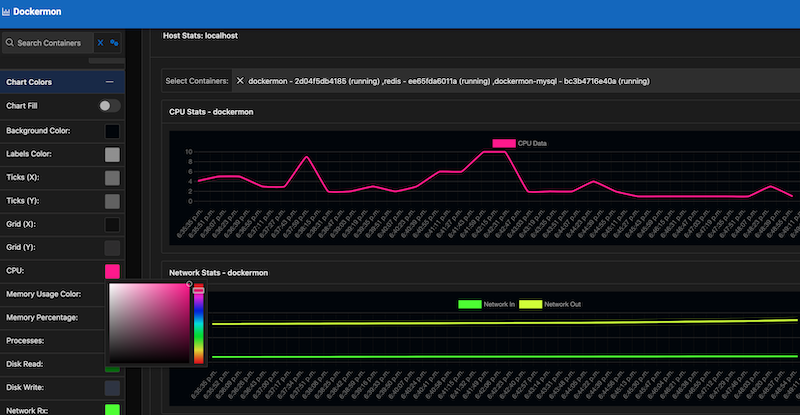
Task: Click the Dockermon chart logo icon
Action: [x=6, y=12]
